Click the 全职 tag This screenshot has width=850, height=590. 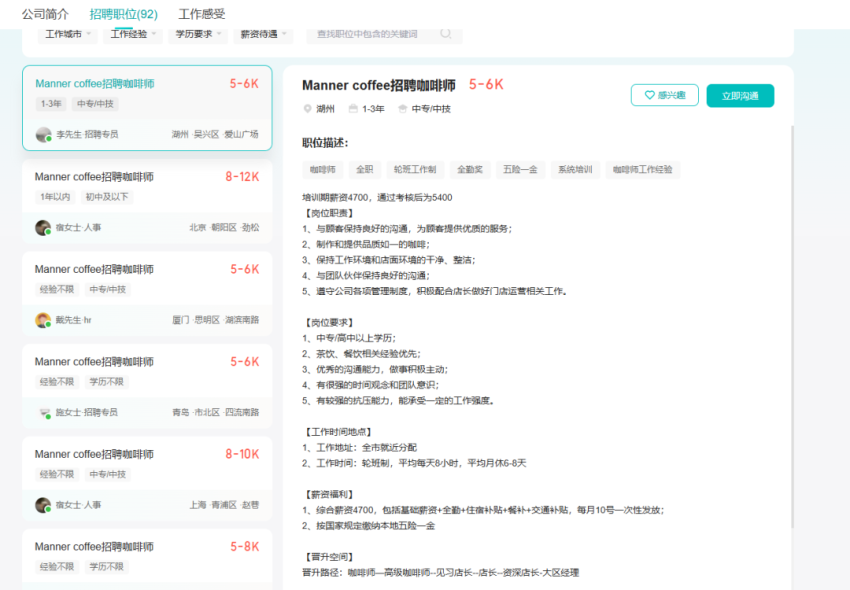[365, 170]
